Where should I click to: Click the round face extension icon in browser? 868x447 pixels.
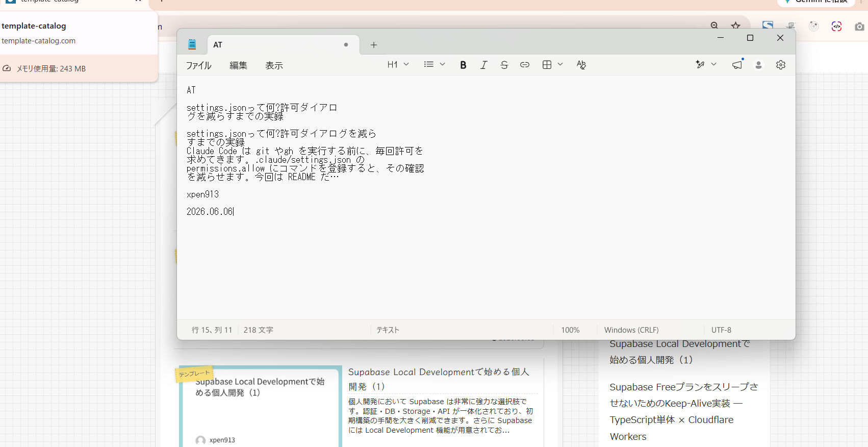[813, 26]
